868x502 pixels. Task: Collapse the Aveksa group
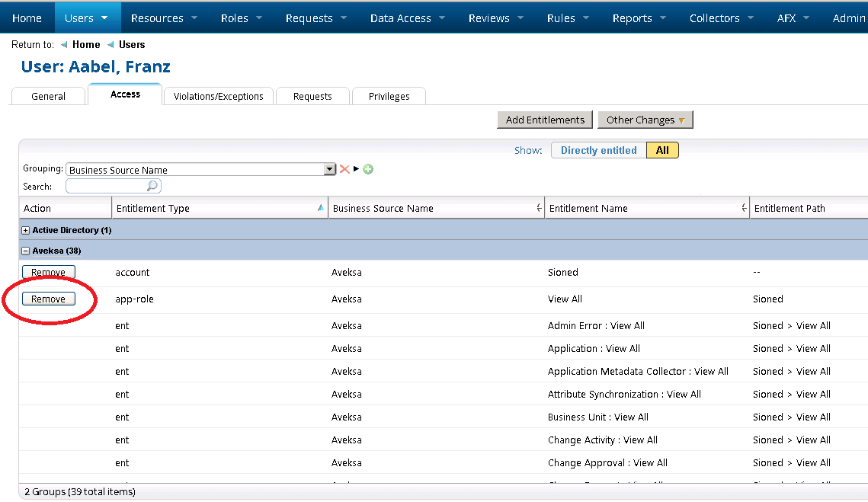coord(26,251)
